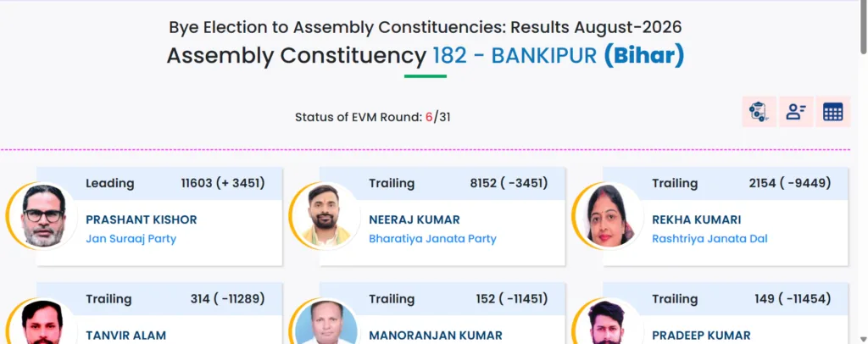The image size is (868, 344).
Task: Open the Rashtriya Janata Dal link
Action: point(709,239)
